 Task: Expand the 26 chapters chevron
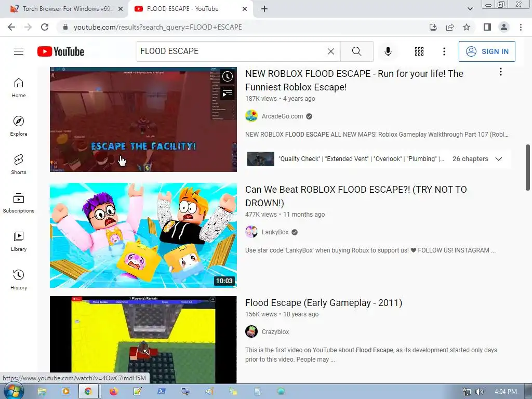[498, 159]
